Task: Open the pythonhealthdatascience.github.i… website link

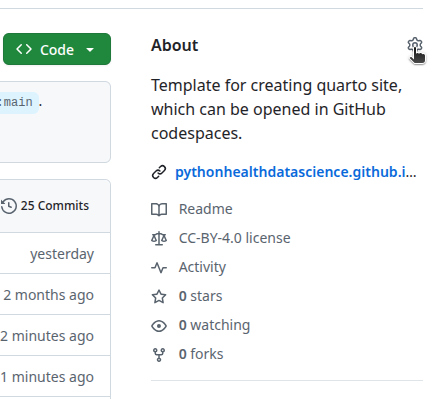Action: point(296,172)
